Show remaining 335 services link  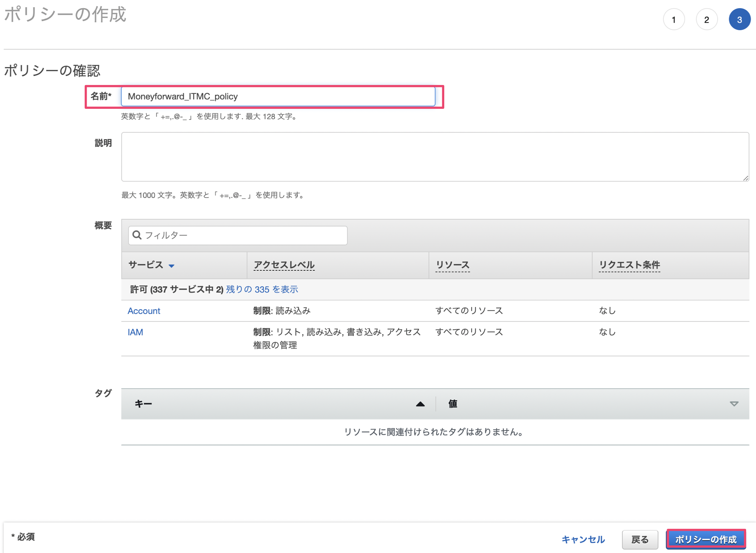262,289
